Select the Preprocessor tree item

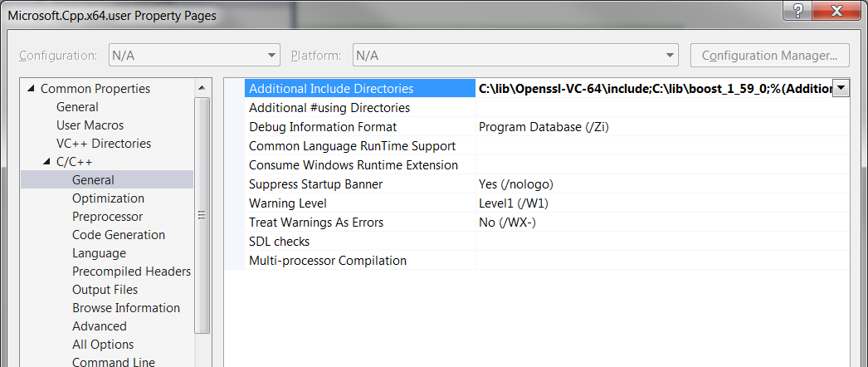click(107, 217)
